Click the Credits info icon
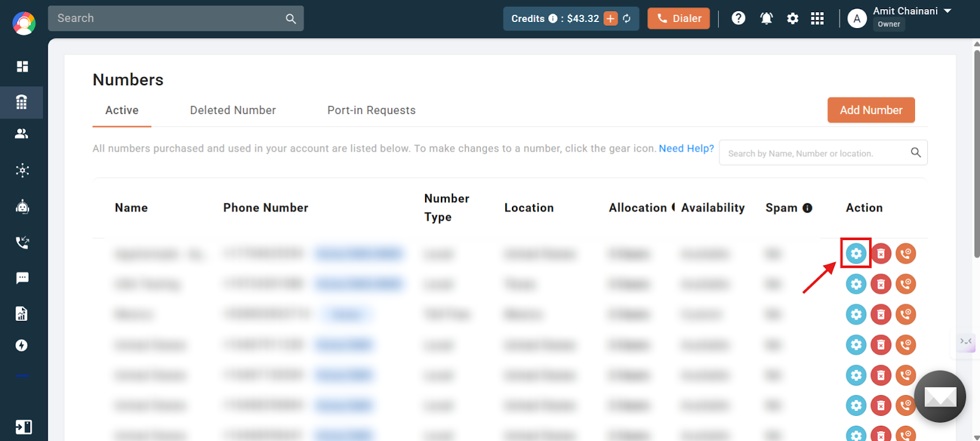Image resolution: width=980 pixels, height=441 pixels. (553, 18)
